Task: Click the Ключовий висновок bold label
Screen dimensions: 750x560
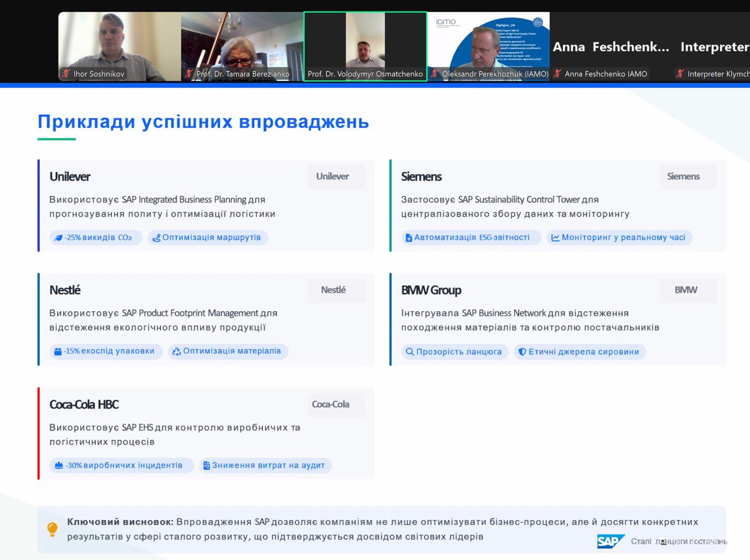Action: [x=120, y=522]
